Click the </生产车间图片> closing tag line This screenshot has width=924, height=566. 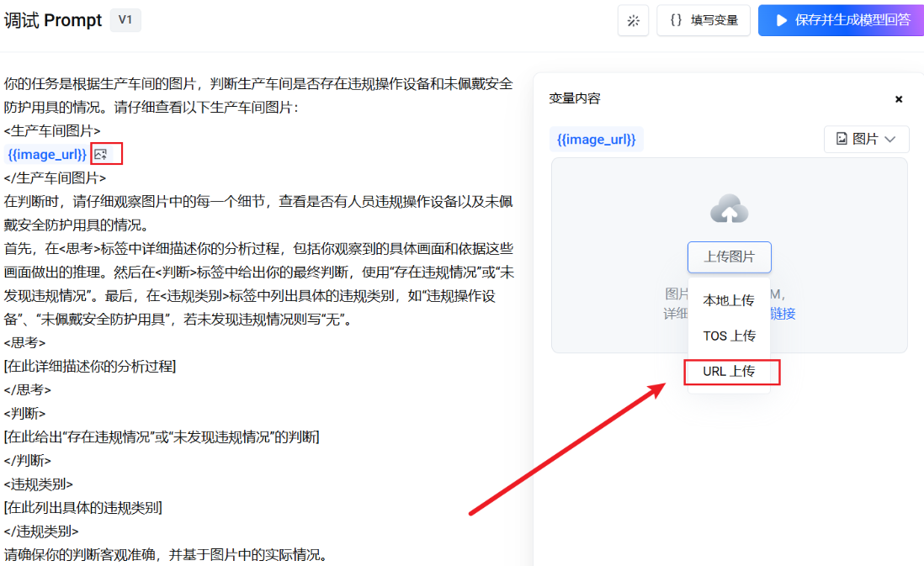click(x=55, y=177)
